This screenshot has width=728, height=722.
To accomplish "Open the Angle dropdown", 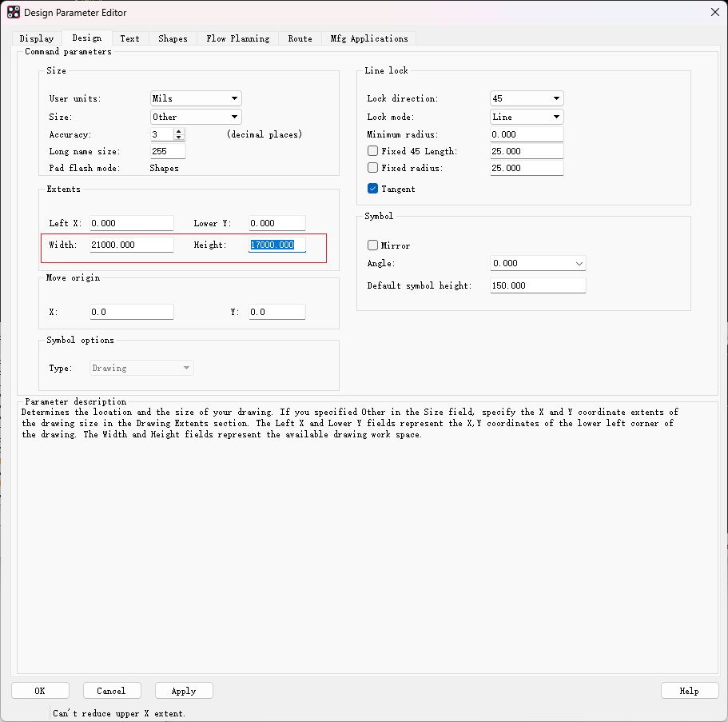I will click(538, 263).
